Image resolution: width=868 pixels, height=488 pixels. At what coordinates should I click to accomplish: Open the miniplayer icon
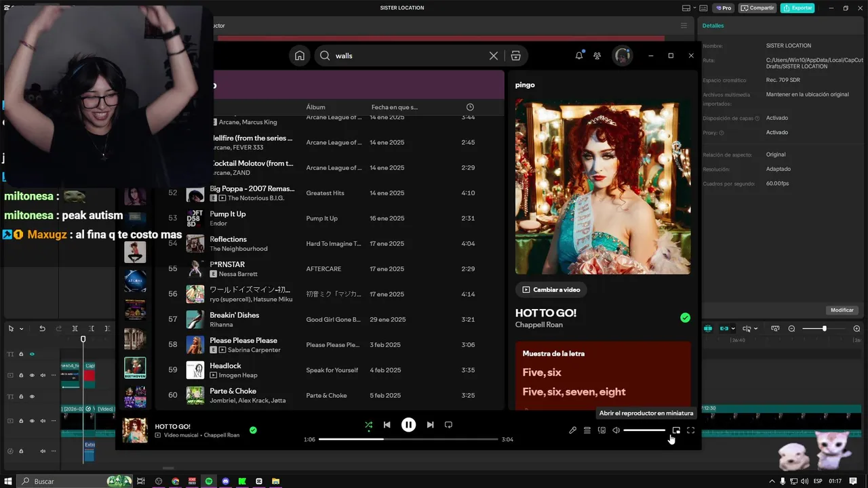click(676, 430)
